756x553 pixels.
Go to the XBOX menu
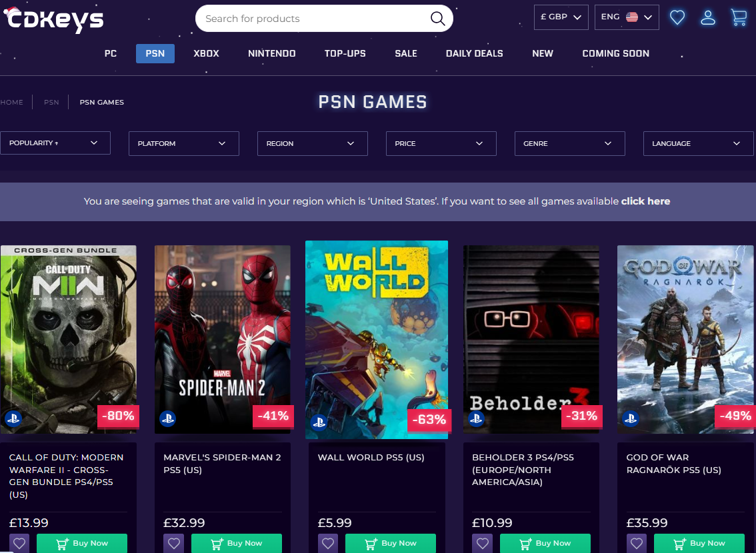pyautogui.click(x=207, y=53)
